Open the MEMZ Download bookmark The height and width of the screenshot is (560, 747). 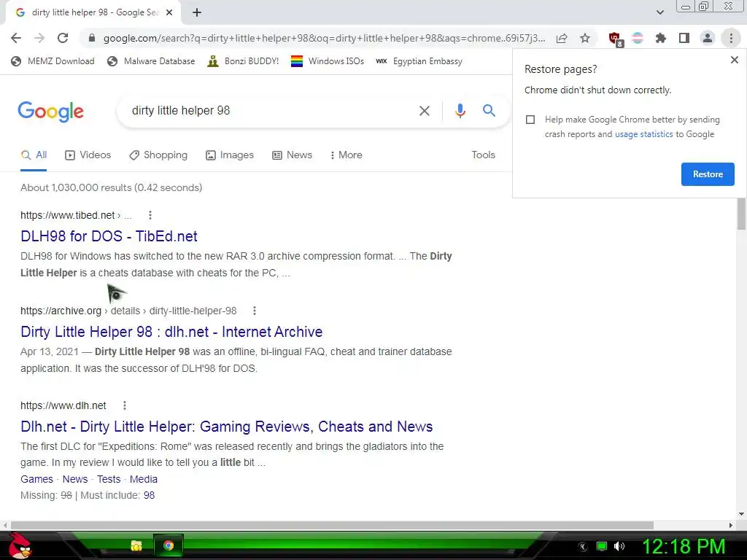pos(53,61)
